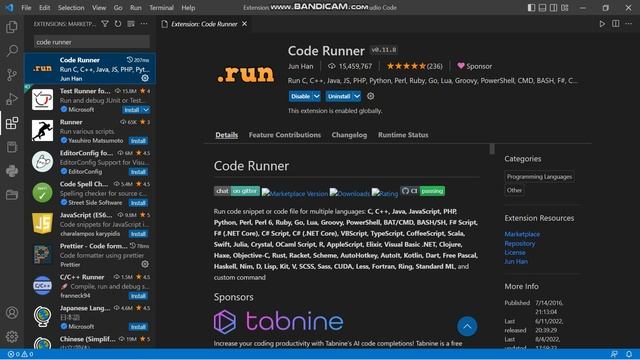The width and height of the screenshot is (640, 360).
Task: Open the Repository resource link
Action: click(520, 243)
